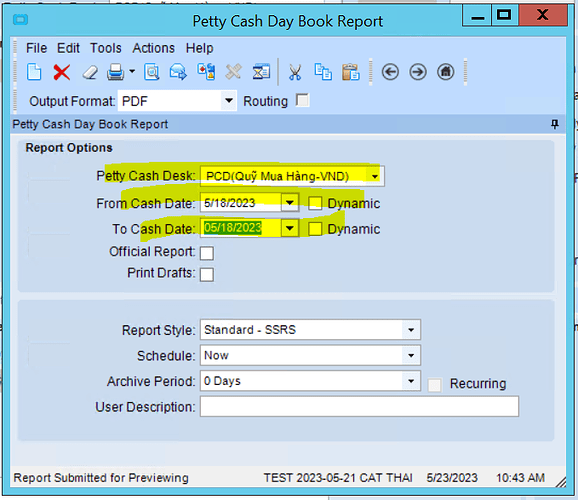This screenshot has width=578, height=500.
Task: Click the Paste clipboard icon
Action: tap(351, 72)
